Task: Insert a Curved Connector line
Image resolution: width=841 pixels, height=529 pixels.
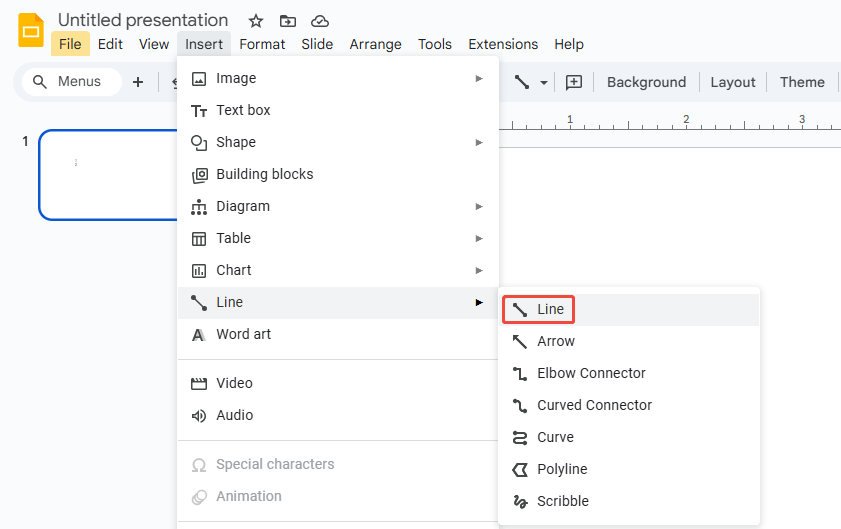Action: coord(593,405)
